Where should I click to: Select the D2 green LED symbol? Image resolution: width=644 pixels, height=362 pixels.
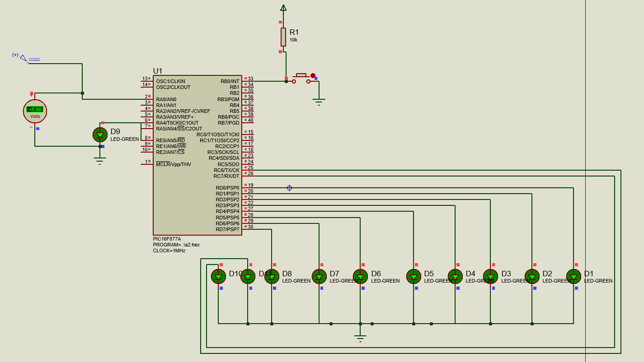[x=532, y=276]
